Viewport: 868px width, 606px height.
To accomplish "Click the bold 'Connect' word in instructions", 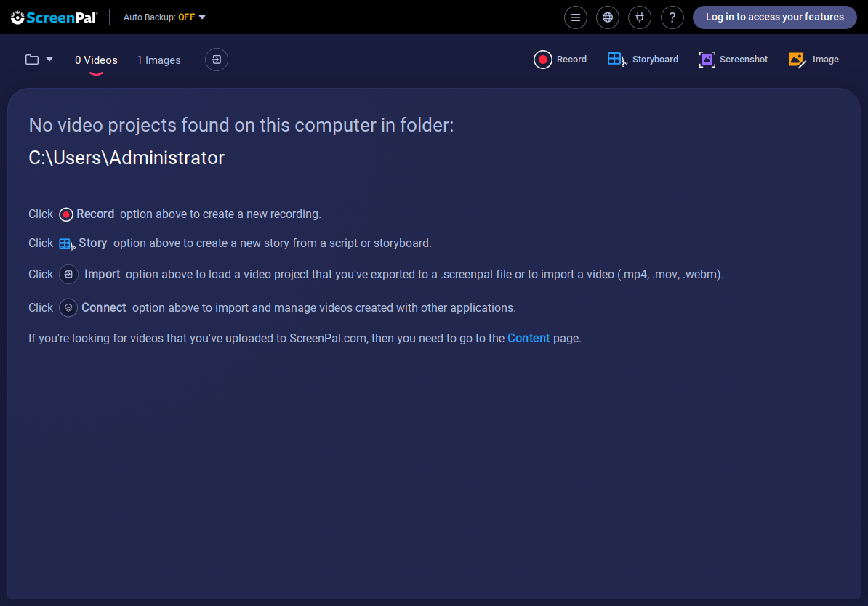I will click(103, 307).
